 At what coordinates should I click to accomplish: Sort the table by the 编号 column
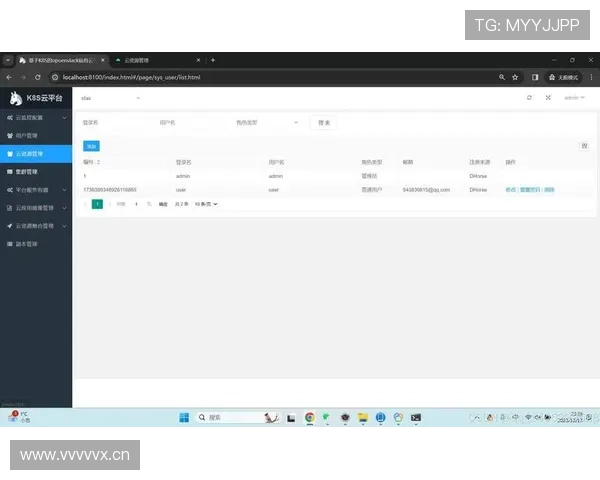coord(92,161)
